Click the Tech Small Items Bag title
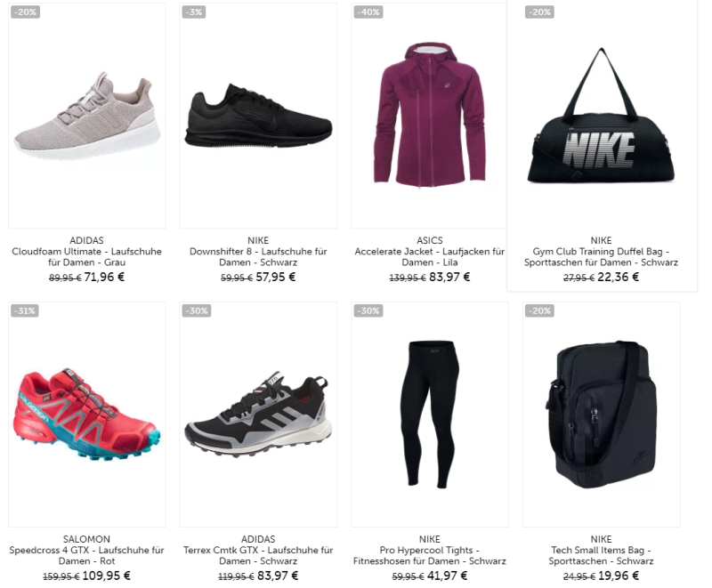This screenshot has height=588, width=712. 602,555
